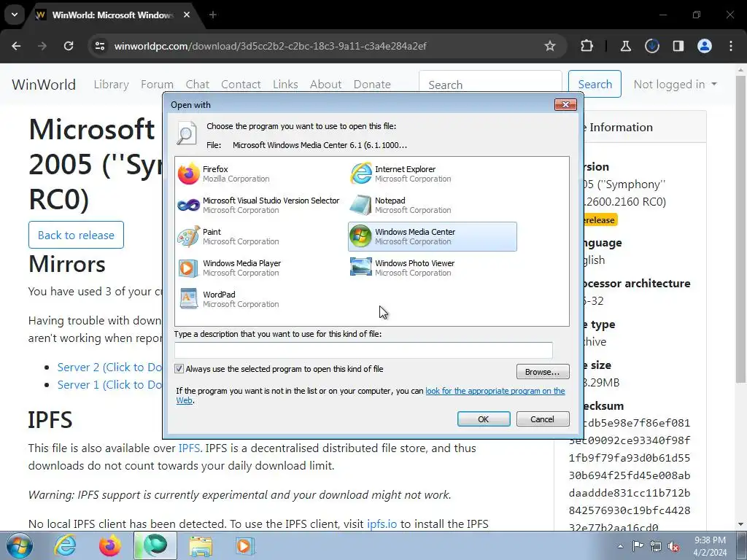Click the WinWorld site logo text
This screenshot has width=747, height=560.
point(44,85)
